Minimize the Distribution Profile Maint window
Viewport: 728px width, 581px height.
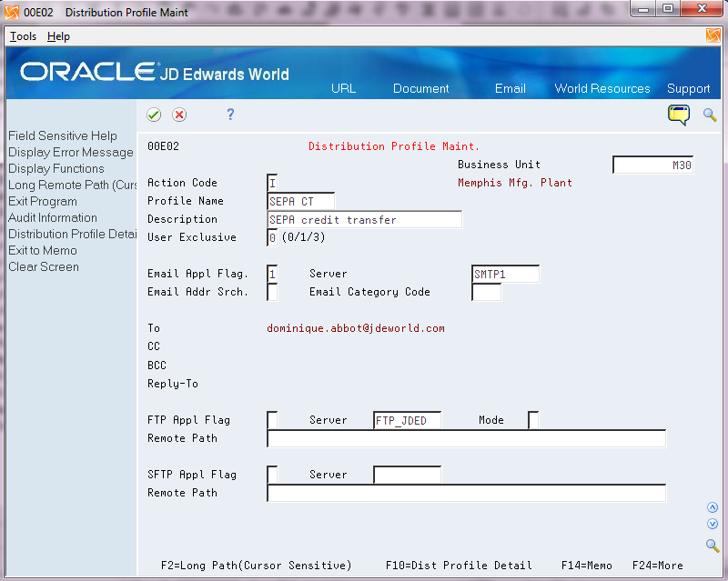(x=643, y=9)
